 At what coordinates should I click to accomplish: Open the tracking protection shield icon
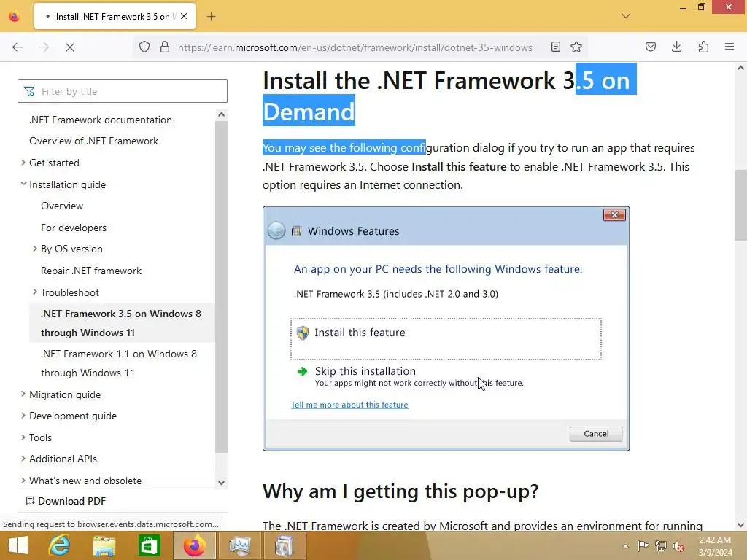pyautogui.click(x=144, y=47)
